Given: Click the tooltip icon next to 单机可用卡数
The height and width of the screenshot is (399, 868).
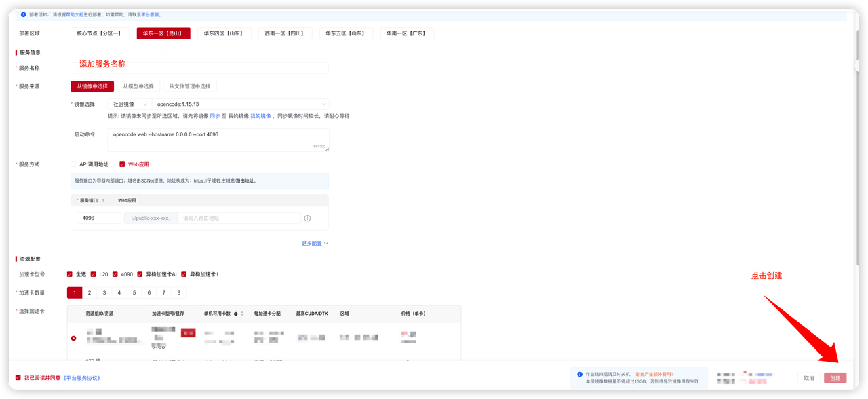Looking at the screenshot, I should [x=236, y=313].
